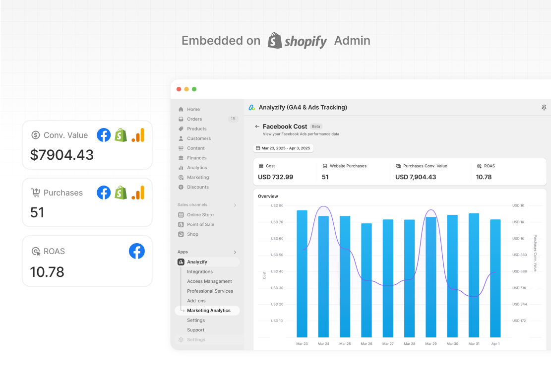This screenshot has width=551, height=392.
Task: Open the Mar 23 - Apr 3, 2025 date picker
Action: 283,148
